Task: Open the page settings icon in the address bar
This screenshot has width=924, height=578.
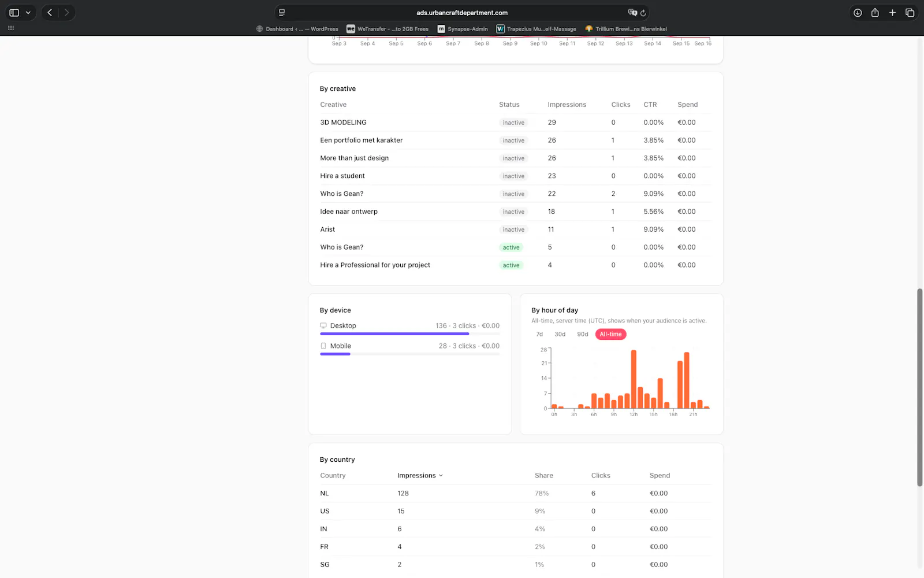Action: [282, 12]
